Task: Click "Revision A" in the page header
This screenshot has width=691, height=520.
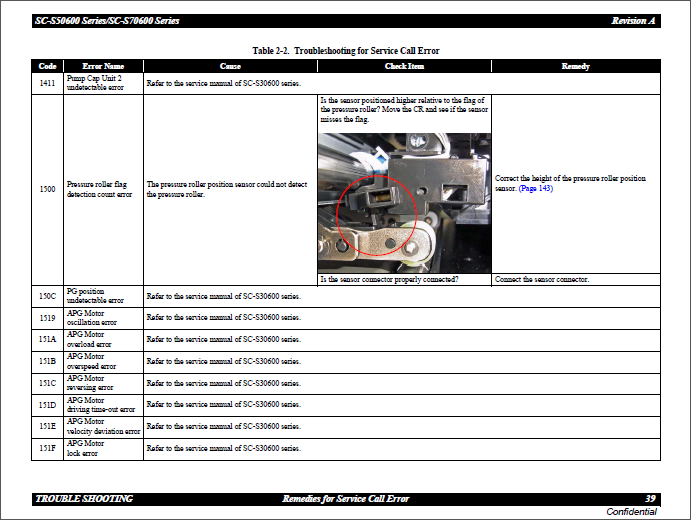Action: (635, 21)
